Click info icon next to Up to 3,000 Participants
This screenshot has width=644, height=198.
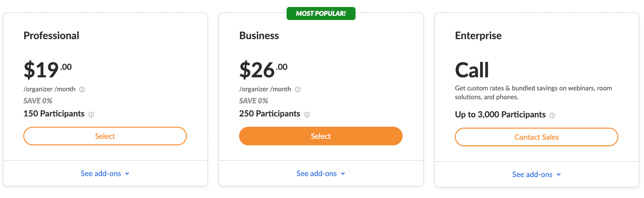pos(552,116)
